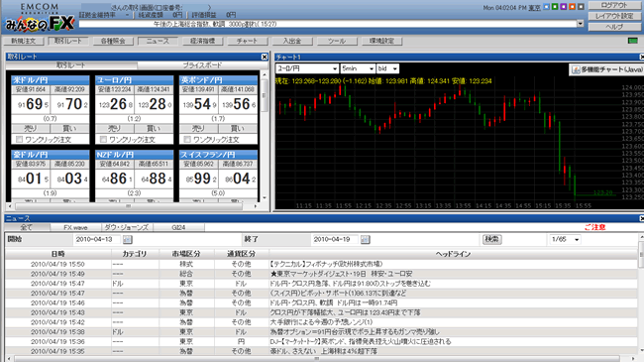The width and height of the screenshot is (644, 362).
Task: Open the 15:35 豪ドル、さえない headline
Action: click(323, 352)
